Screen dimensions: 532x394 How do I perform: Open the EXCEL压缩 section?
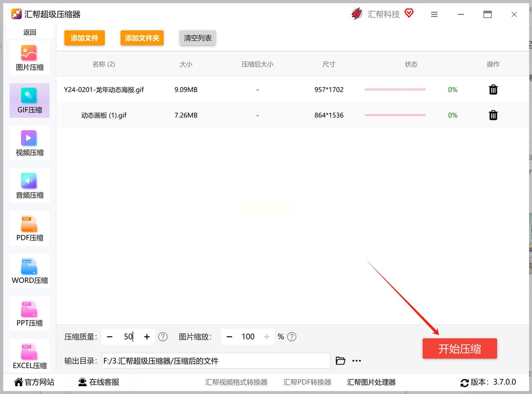click(x=30, y=356)
